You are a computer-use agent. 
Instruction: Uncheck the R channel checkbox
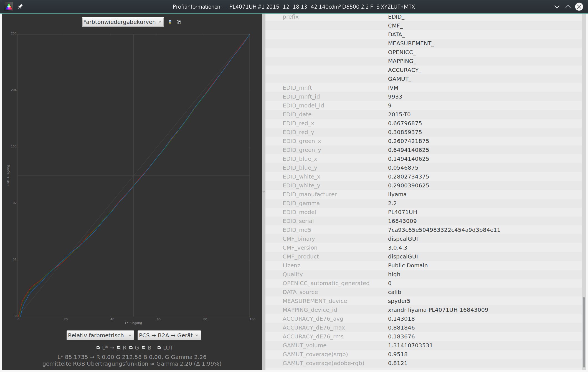(x=119, y=348)
